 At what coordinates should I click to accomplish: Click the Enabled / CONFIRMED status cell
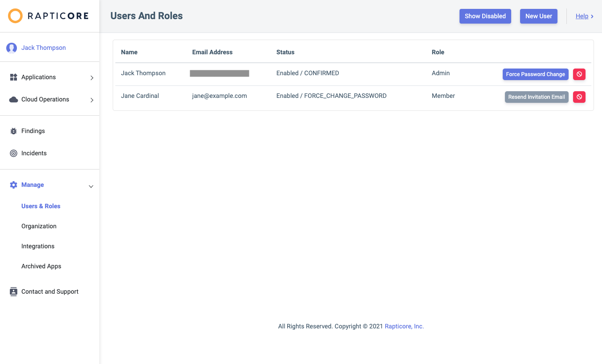point(308,73)
